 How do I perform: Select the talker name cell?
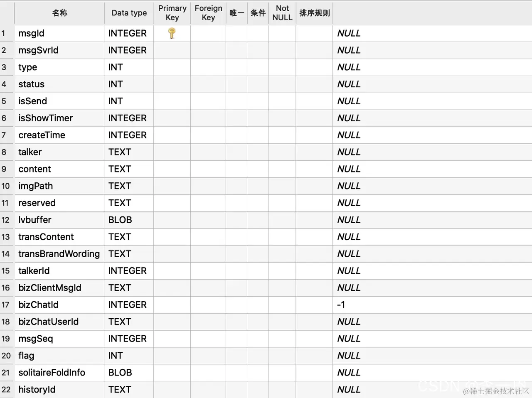59,152
